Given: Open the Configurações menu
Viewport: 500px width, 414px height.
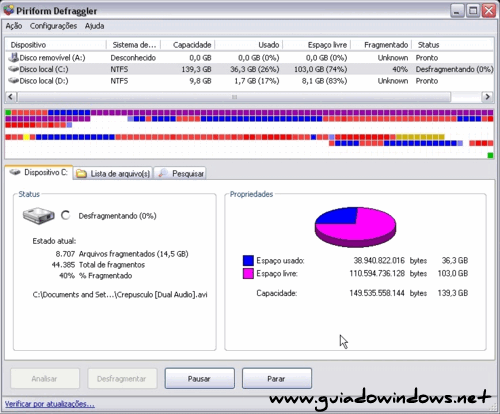Looking at the screenshot, I should click(53, 26).
